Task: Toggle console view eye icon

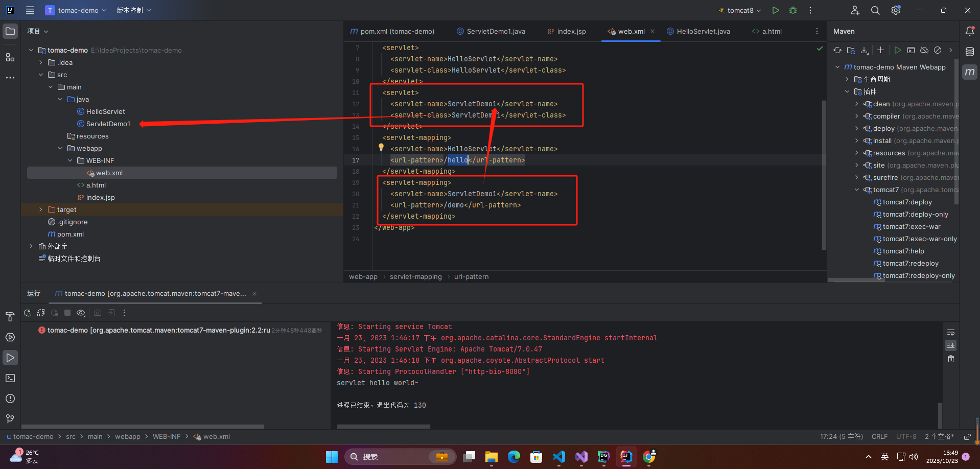Action: 81,313
